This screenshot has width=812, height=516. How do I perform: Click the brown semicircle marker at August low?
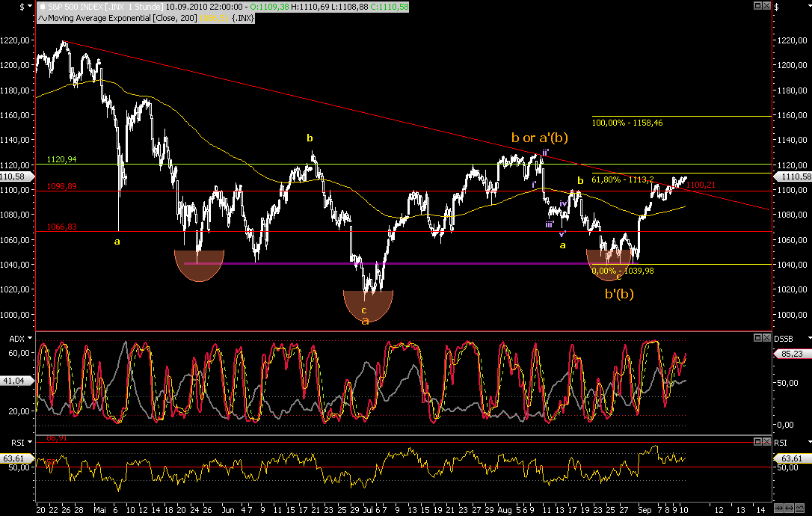pos(609,264)
